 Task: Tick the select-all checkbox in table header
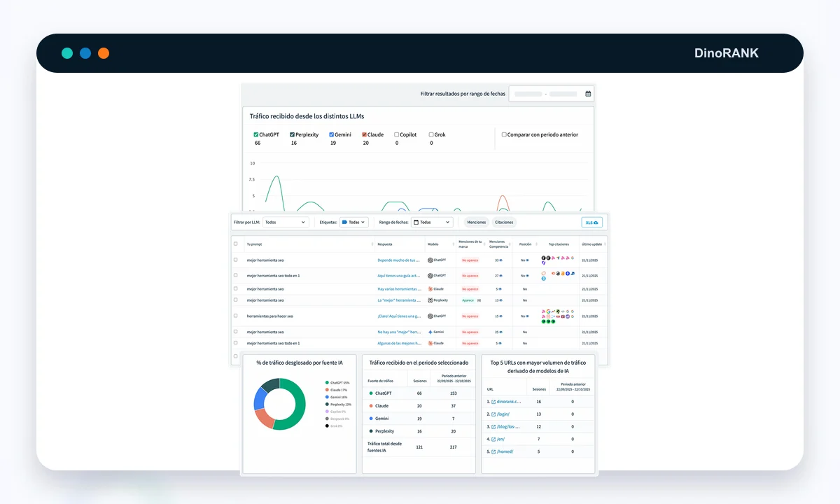coord(236,244)
